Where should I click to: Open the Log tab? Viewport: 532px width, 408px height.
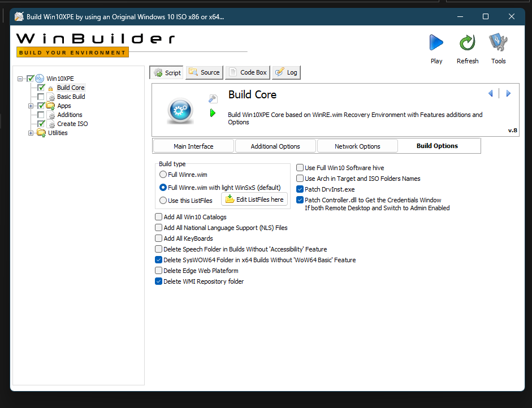287,72
